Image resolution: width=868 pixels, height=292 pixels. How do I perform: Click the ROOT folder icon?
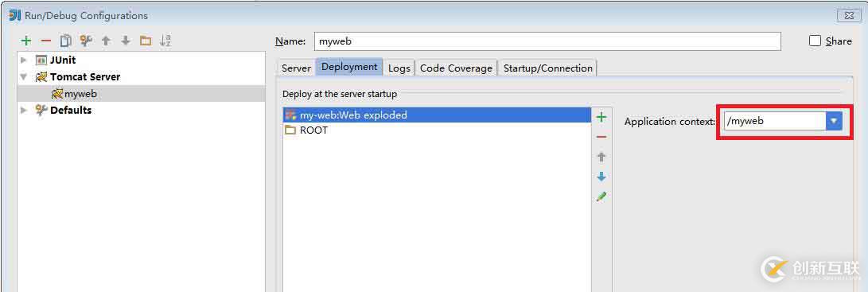290,130
